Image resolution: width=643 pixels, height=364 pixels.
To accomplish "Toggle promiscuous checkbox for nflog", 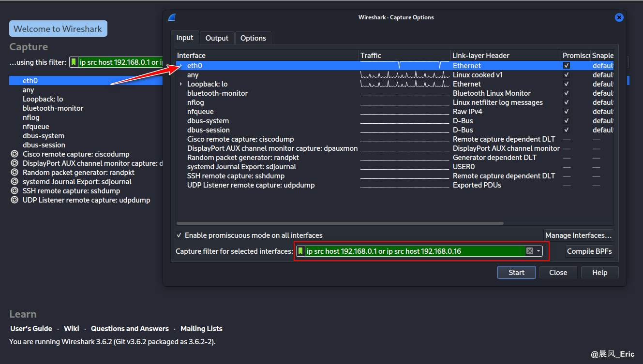I will point(567,102).
